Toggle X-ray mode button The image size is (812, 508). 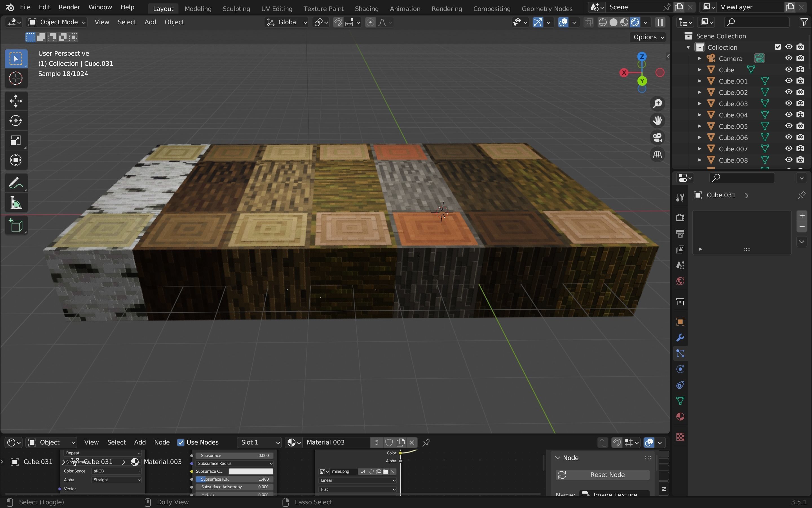[x=588, y=22]
